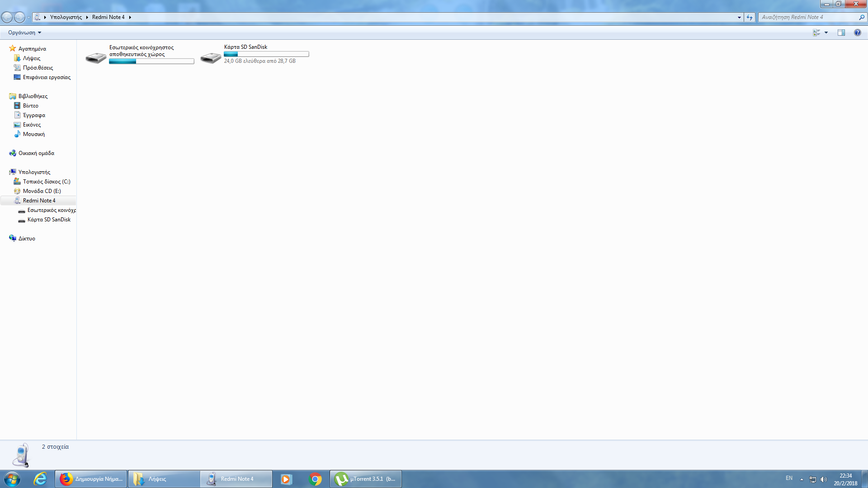Toggle the preview pane button
Screen dimensions: 868x488
(x=841, y=33)
